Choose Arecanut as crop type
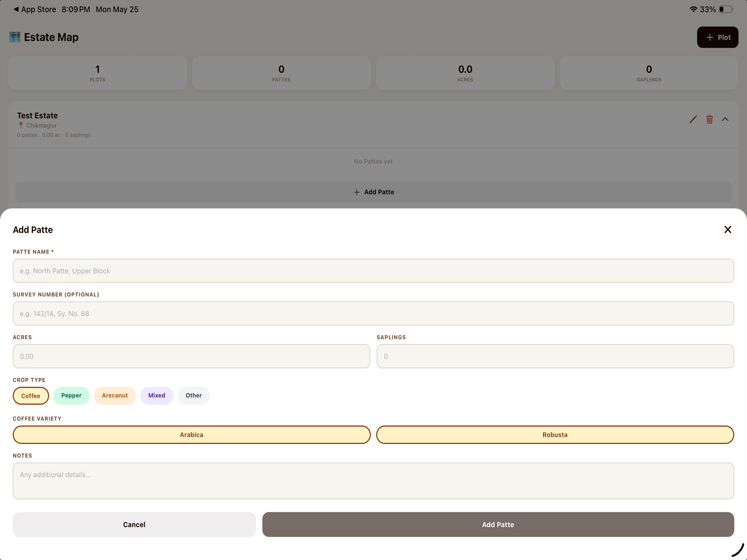 coord(115,396)
